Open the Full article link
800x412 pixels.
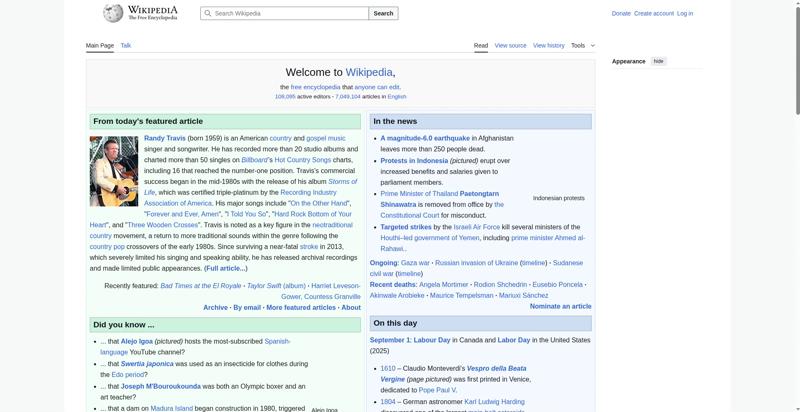(x=226, y=268)
